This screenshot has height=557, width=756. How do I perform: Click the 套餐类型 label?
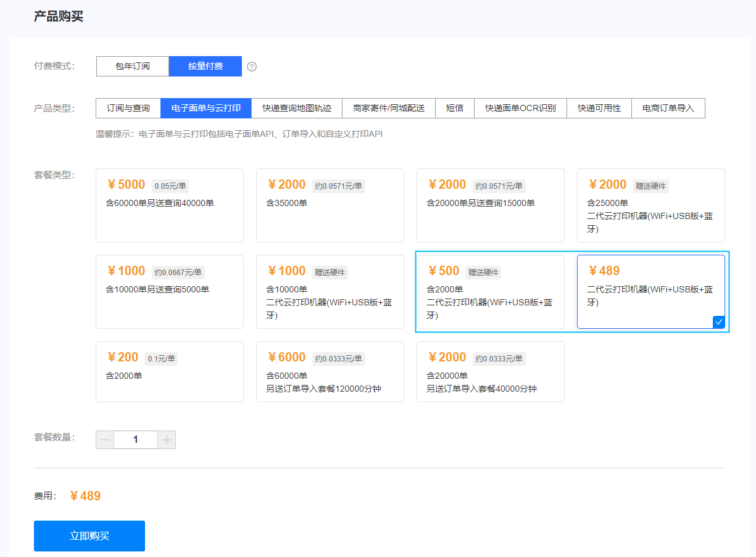pos(54,175)
